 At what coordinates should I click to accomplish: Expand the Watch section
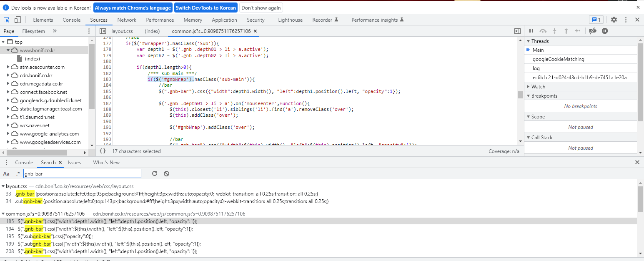(x=529, y=87)
